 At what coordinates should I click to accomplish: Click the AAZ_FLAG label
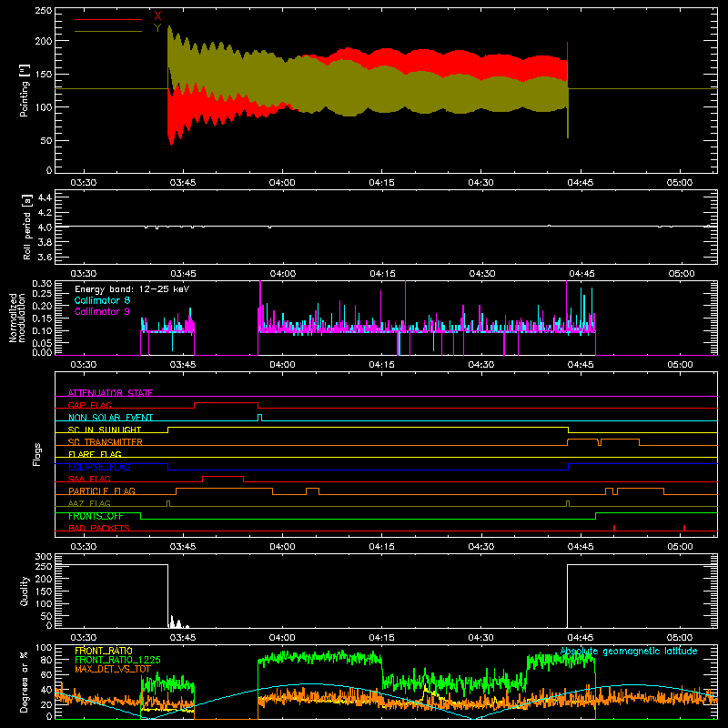[89, 503]
